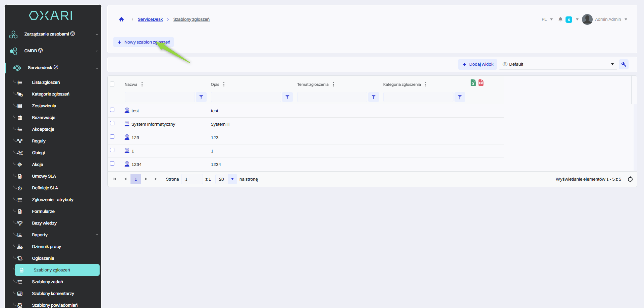Image resolution: width=644 pixels, height=308 pixels.
Task: Open Kategoria zgłoszenia column options menu
Action: click(426, 84)
